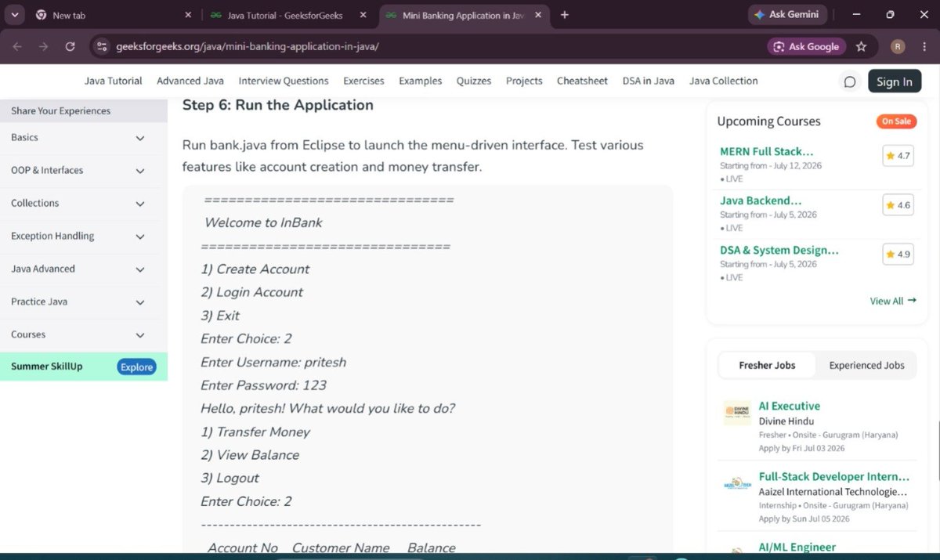Viewport: 940px width, 560px height.
Task: Open the Java Backend course link
Action: pos(761,201)
